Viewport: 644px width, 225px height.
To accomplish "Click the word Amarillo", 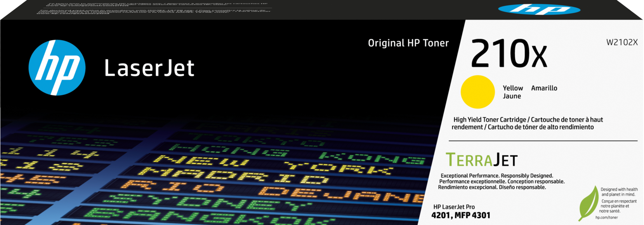I will point(544,88).
